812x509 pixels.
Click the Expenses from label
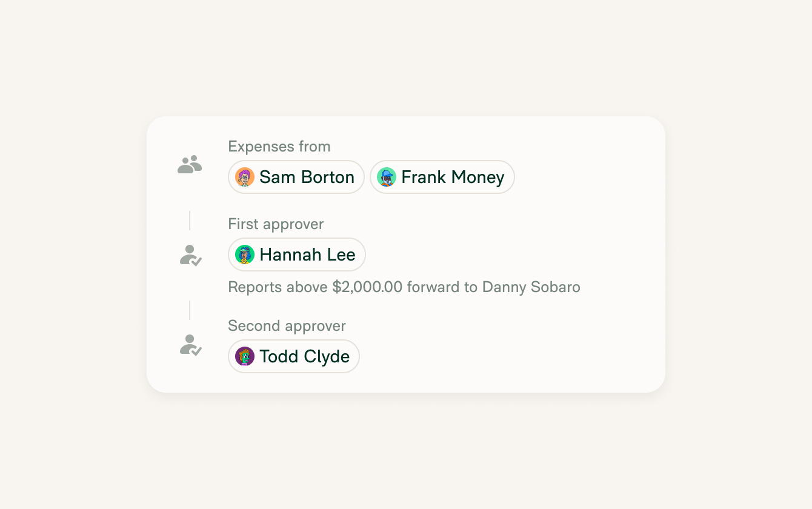click(x=279, y=147)
